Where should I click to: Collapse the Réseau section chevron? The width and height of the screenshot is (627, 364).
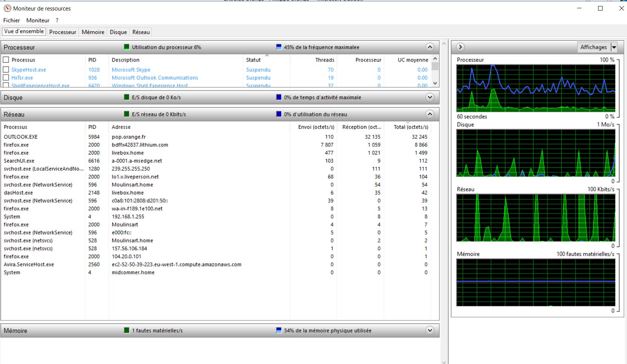pyautogui.click(x=430, y=114)
